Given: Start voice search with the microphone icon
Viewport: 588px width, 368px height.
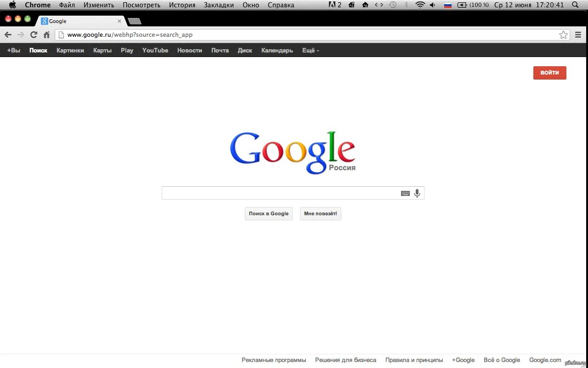Looking at the screenshot, I should point(417,193).
